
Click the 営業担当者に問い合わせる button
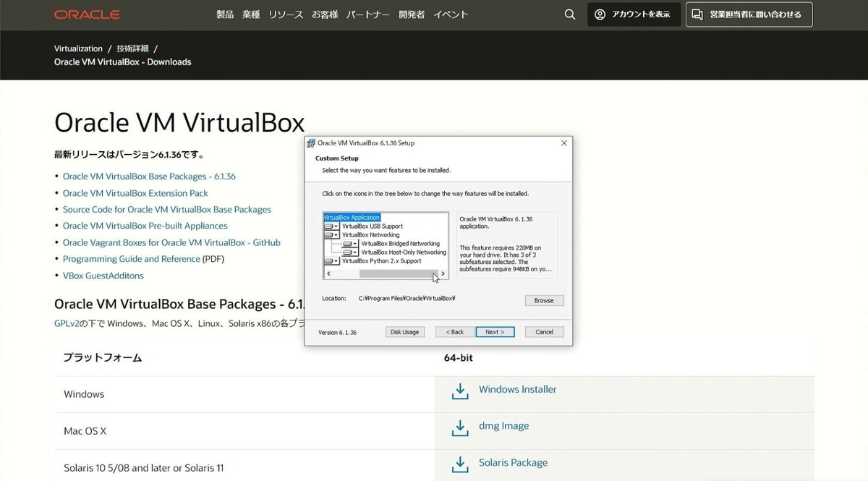point(749,14)
